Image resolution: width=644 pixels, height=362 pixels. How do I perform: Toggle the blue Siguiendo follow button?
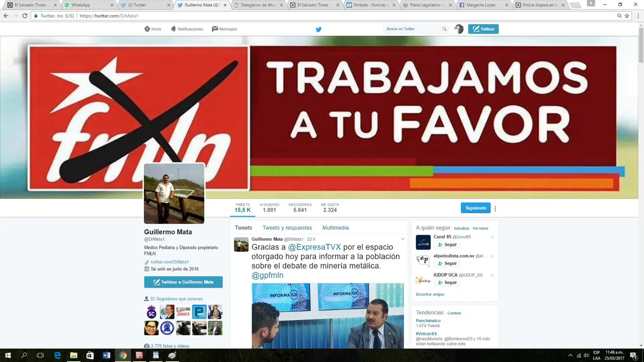tap(475, 208)
